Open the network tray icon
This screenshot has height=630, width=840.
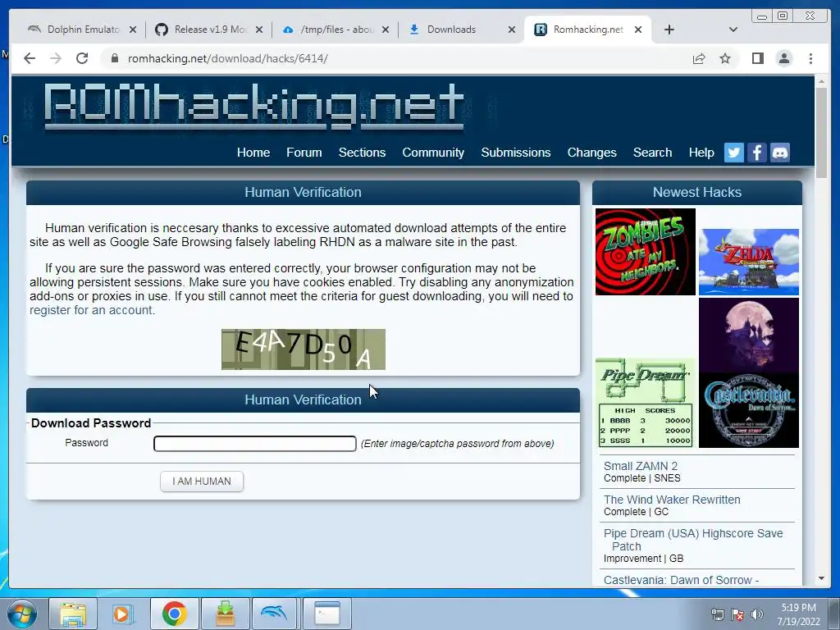pos(717,614)
